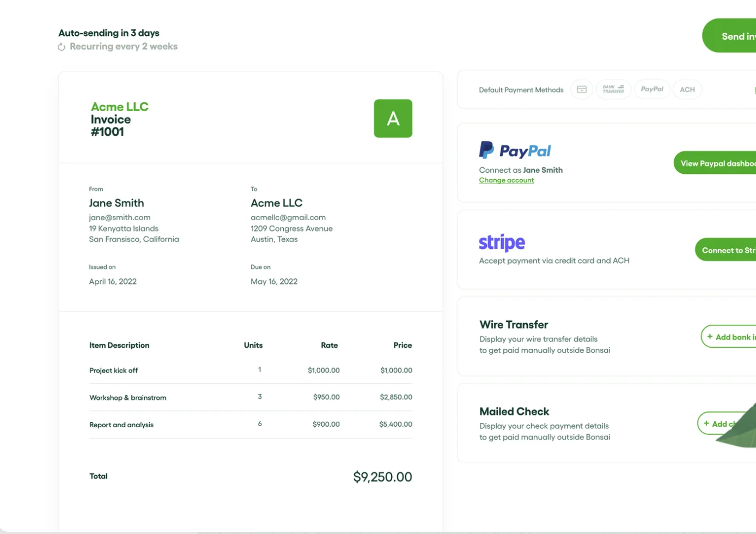
Task: Click the PayPal logo
Action: tap(515, 150)
